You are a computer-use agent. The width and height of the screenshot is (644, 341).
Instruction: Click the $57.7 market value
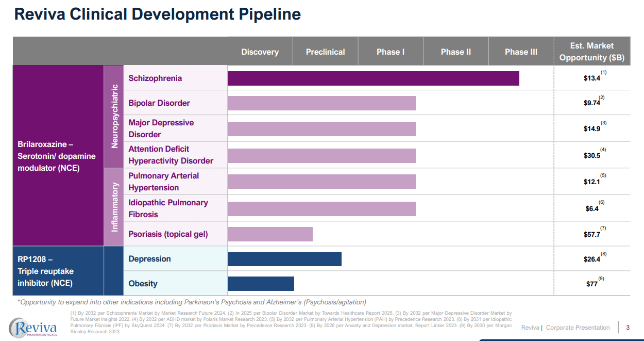click(x=592, y=234)
